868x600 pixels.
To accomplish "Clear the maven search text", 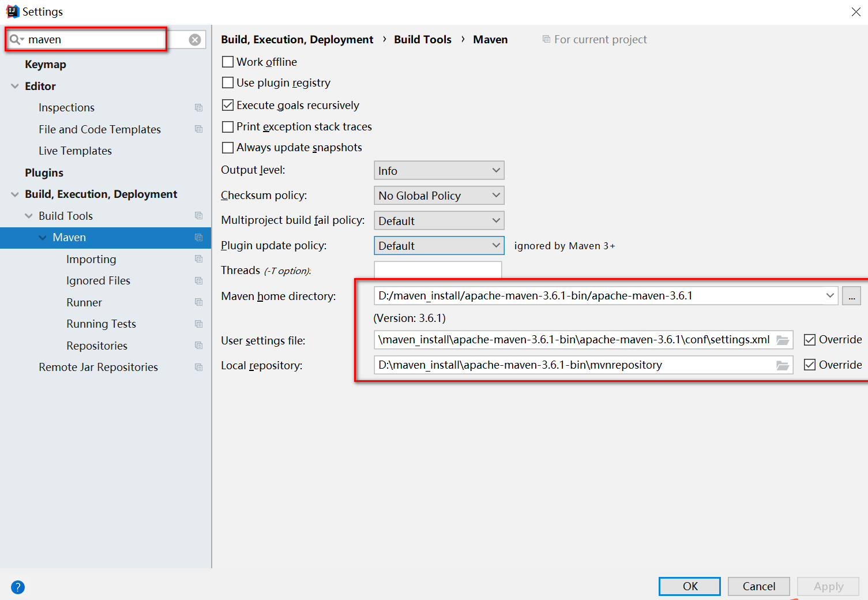I will click(195, 39).
